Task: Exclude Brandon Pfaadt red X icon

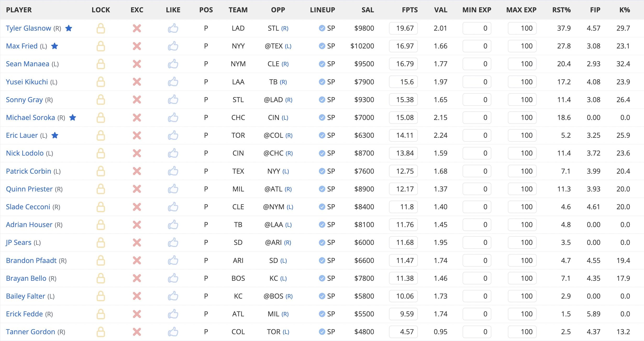Action: pyautogui.click(x=137, y=261)
